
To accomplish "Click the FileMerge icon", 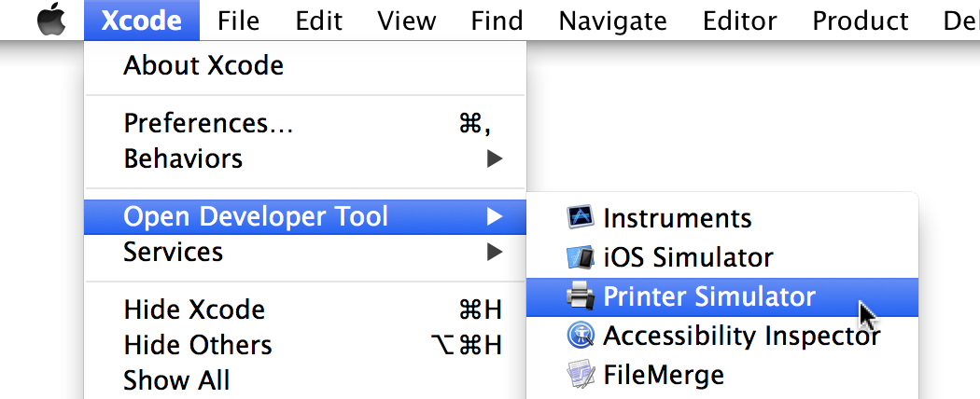I will coord(580,375).
